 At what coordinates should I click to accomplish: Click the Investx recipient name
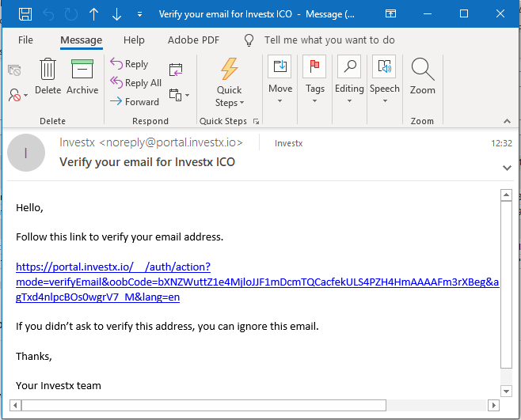click(x=288, y=143)
